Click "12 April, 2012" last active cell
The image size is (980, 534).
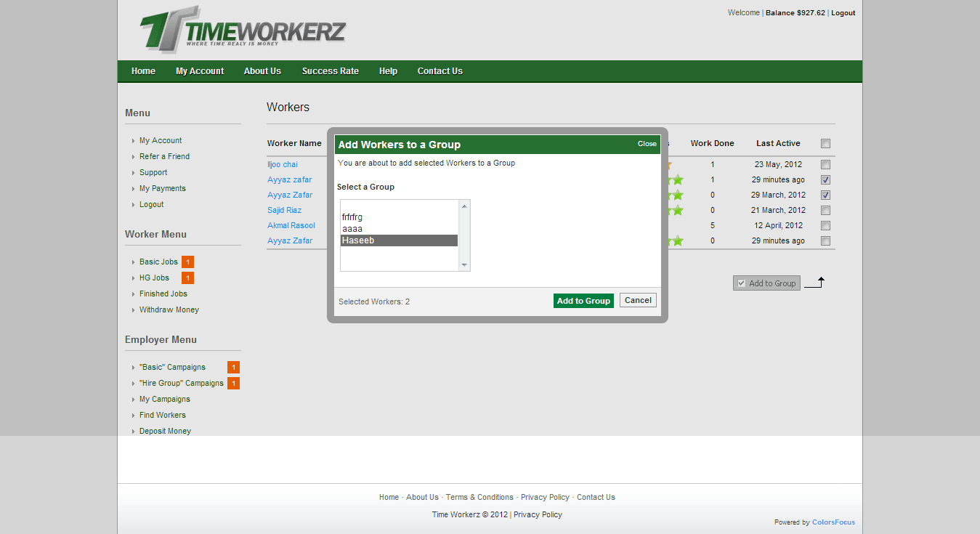click(x=778, y=226)
